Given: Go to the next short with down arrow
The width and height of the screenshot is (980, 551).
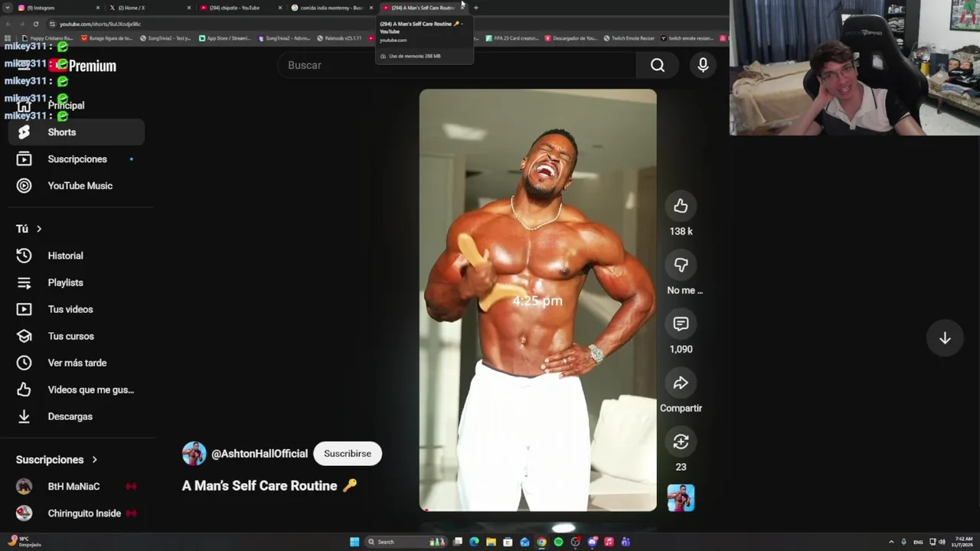Looking at the screenshot, I should [945, 338].
